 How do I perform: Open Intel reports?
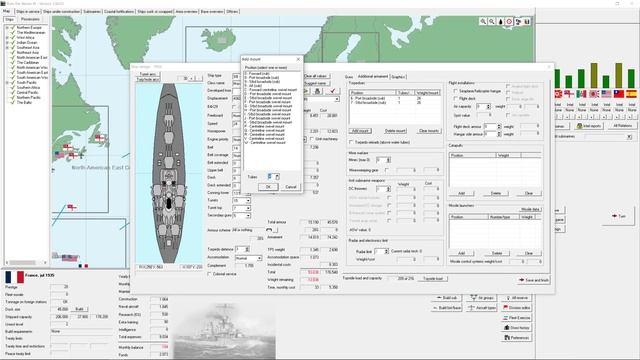click(x=588, y=126)
